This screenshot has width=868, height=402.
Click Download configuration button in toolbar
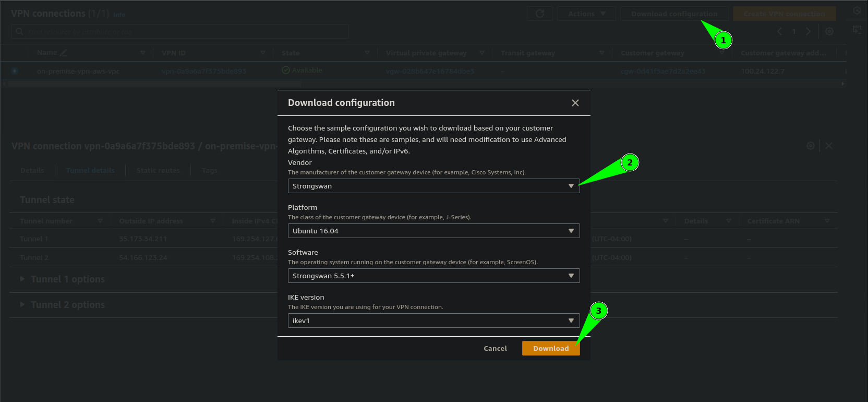pos(674,14)
